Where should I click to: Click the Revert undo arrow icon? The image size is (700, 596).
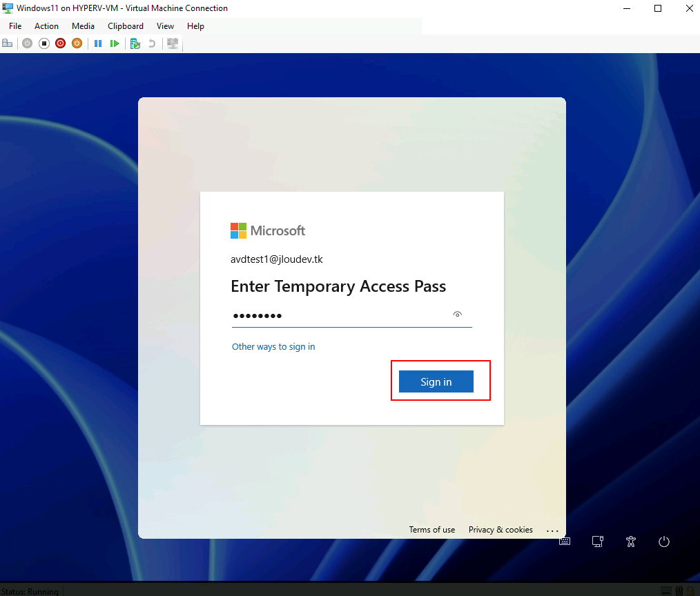[152, 43]
